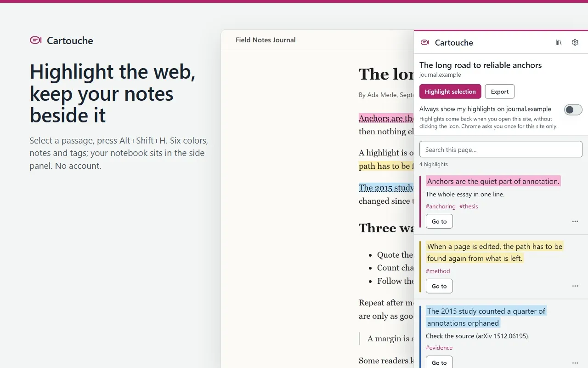Viewport: 588px width, 368px height.
Task: Click the 'Follow the' bullet in the article
Action: (396, 281)
